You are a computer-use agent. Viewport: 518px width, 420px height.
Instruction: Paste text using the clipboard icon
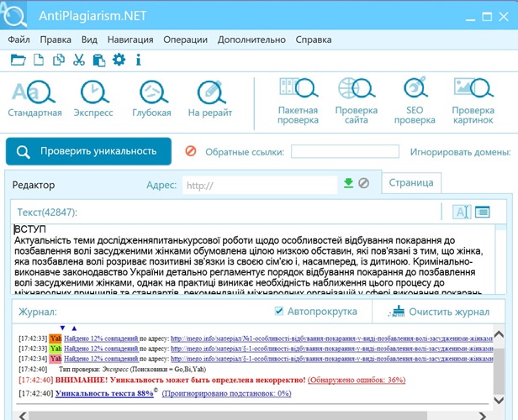(x=99, y=60)
